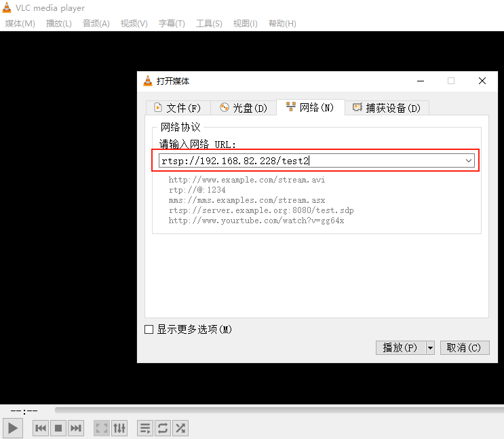Click the 取消(C) button
Viewport: 504px width, 439px height.
(x=465, y=347)
